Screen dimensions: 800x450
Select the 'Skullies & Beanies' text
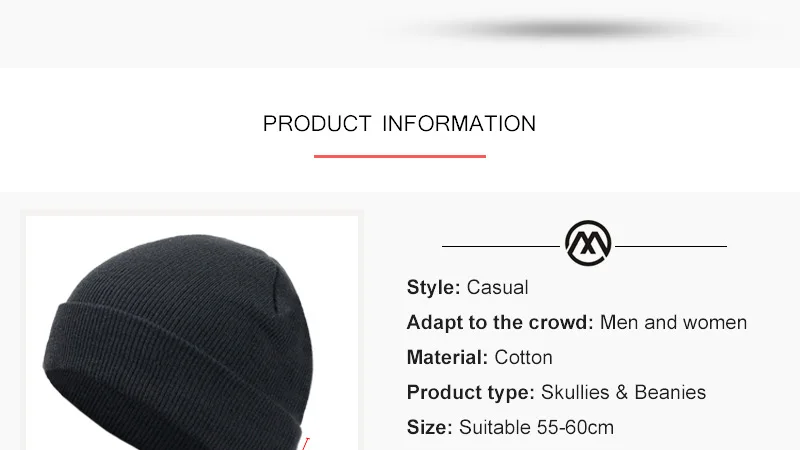[x=623, y=392]
